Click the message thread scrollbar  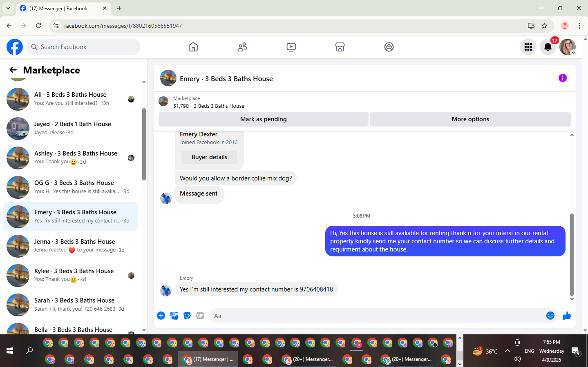[572, 255]
